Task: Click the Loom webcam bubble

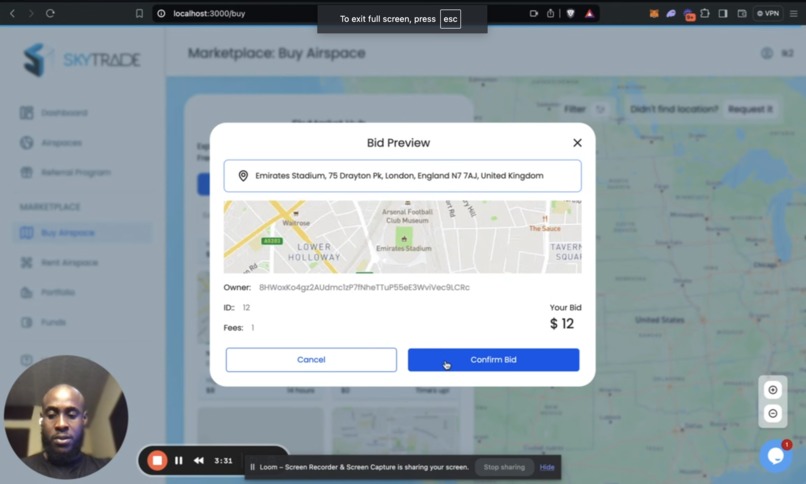Action: (x=66, y=417)
